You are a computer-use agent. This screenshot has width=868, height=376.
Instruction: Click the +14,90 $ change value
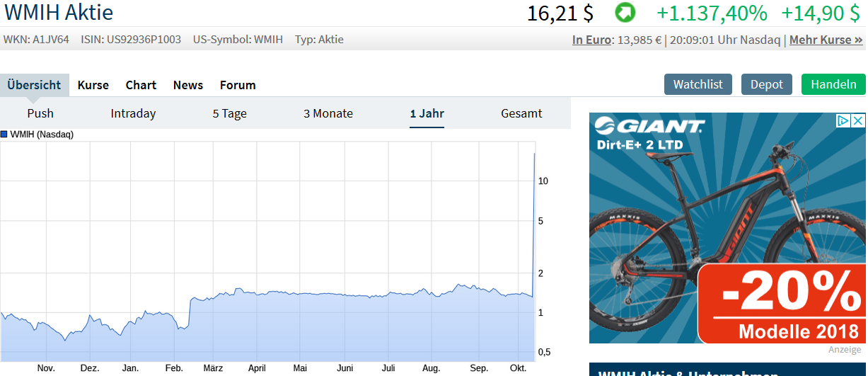[x=821, y=13]
